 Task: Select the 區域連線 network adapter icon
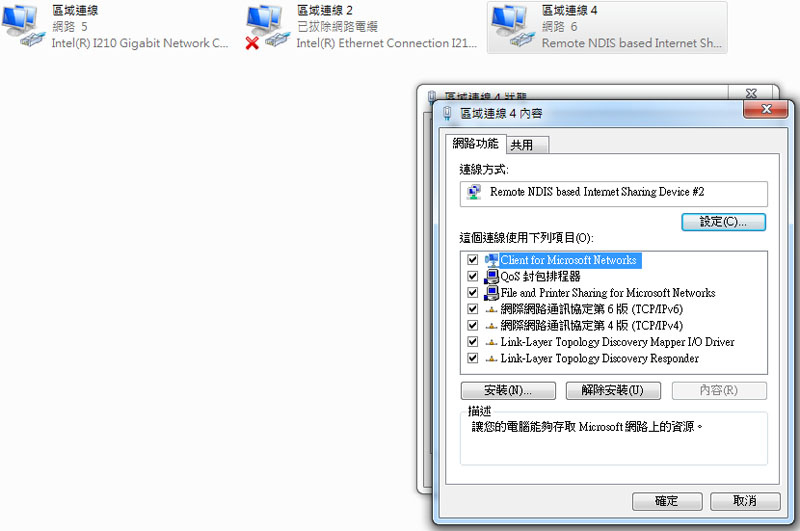pyautogui.click(x=23, y=26)
